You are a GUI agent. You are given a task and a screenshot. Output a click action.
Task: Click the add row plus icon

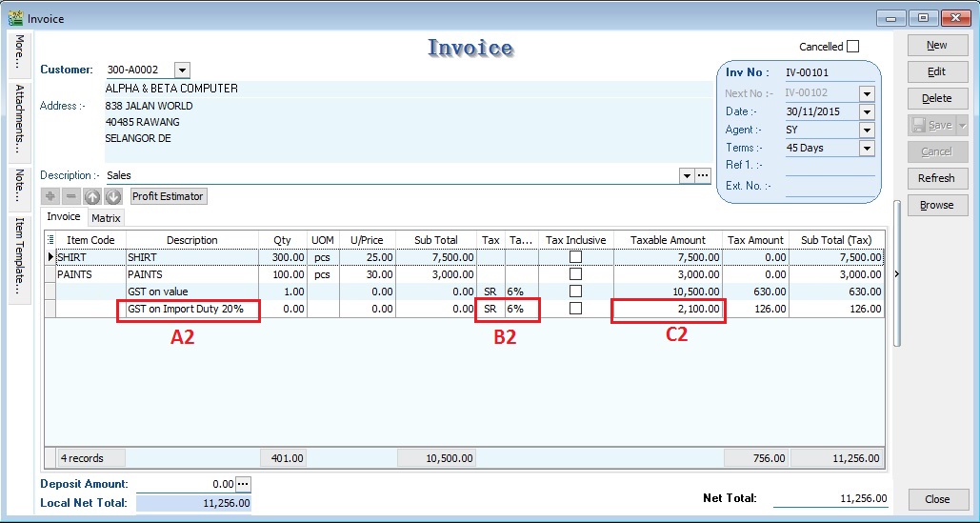pos(50,196)
